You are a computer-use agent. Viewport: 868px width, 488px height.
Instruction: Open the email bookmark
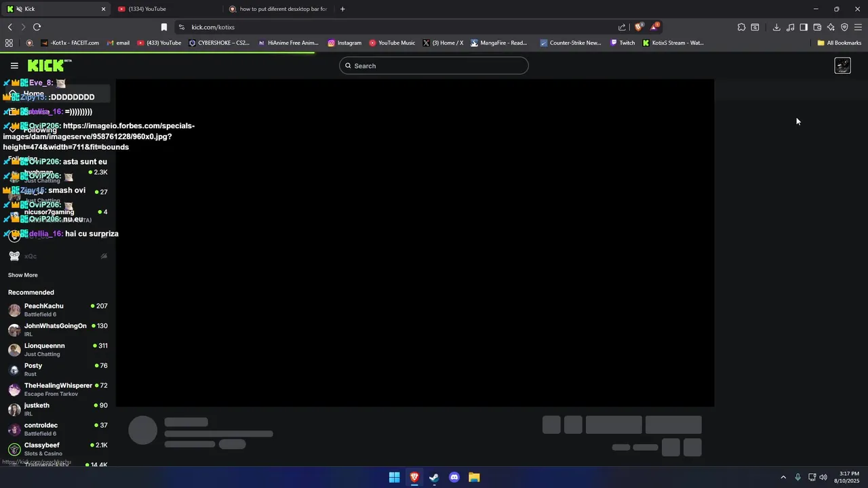[x=117, y=43]
